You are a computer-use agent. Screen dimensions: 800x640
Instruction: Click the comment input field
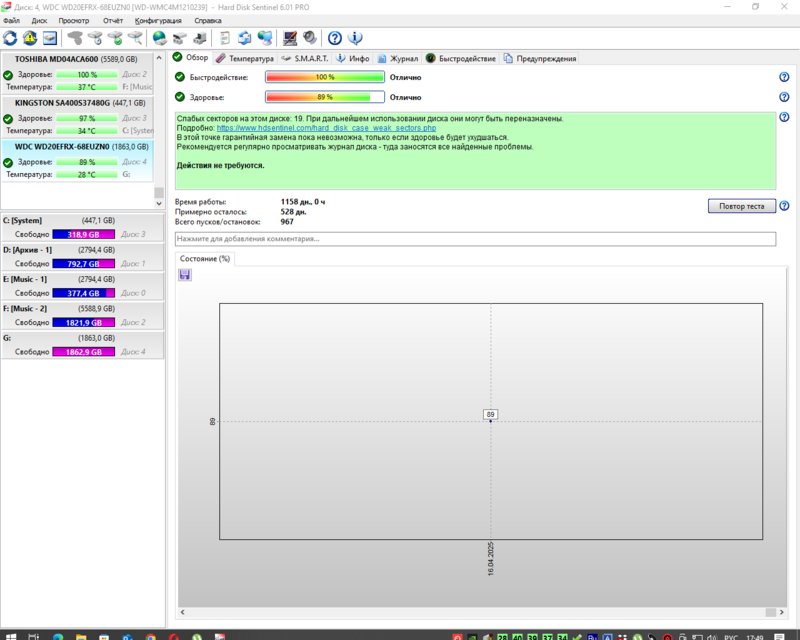click(x=475, y=239)
